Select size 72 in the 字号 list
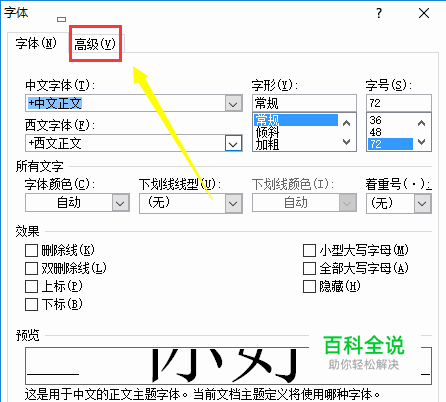 click(390, 144)
